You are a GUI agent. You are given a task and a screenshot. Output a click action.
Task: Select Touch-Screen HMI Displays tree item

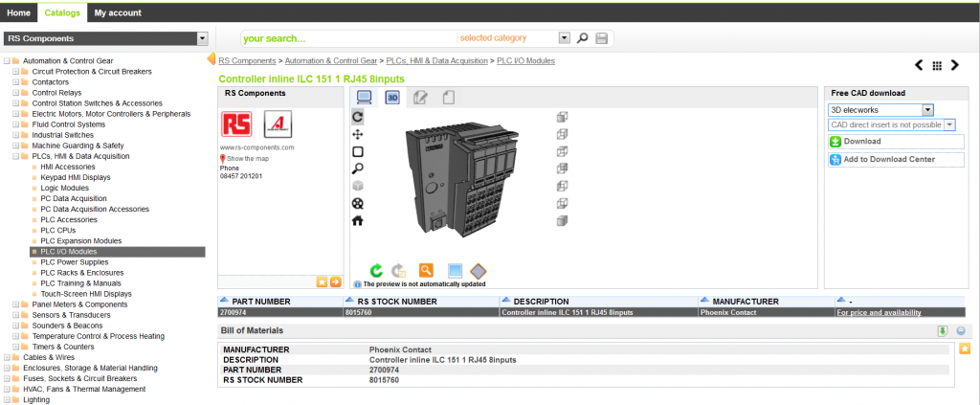[x=86, y=294]
